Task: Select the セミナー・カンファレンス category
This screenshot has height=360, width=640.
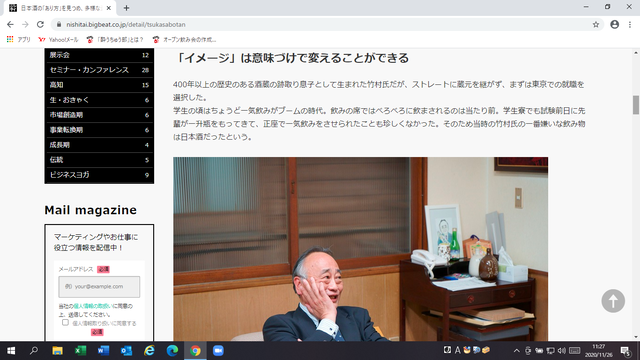Action: (99, 70)
